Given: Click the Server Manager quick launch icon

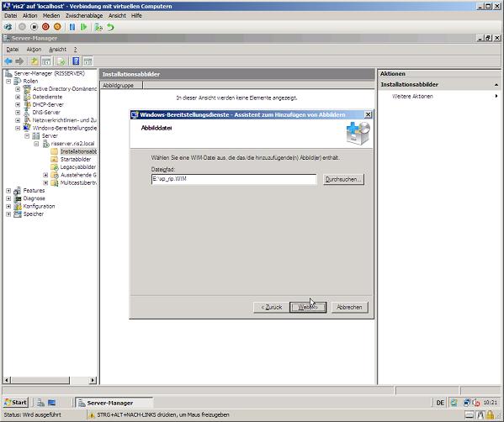Looking at the screenshot, I should (41, 403).
